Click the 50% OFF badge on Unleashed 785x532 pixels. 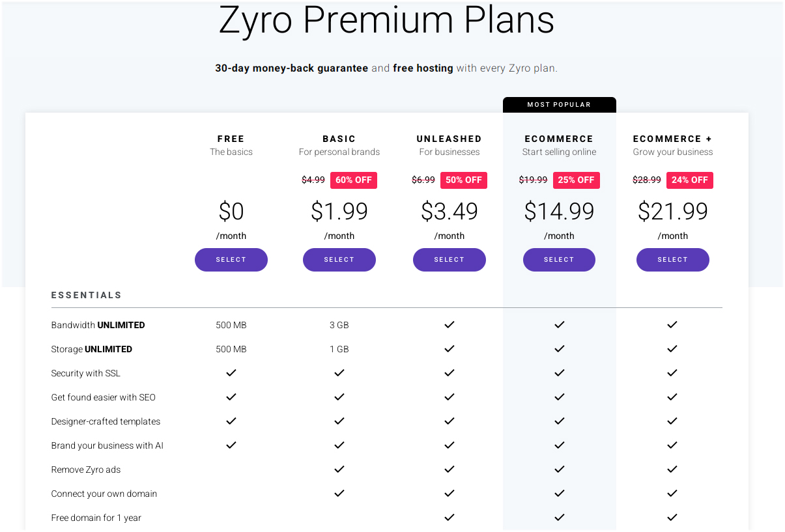coord(464,180)
